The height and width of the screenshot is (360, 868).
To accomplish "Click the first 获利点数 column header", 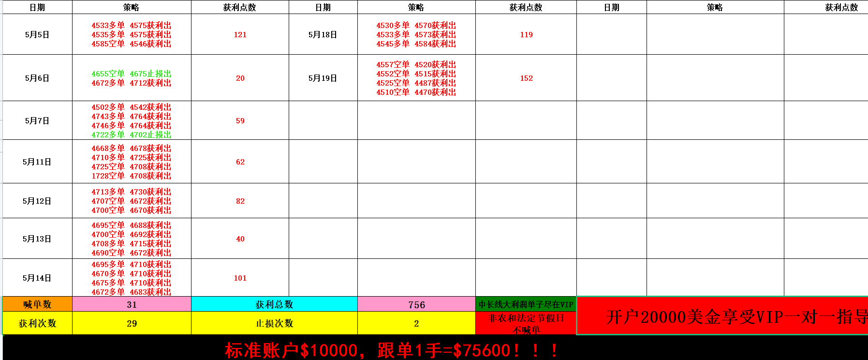I will [x=240, y=7].
